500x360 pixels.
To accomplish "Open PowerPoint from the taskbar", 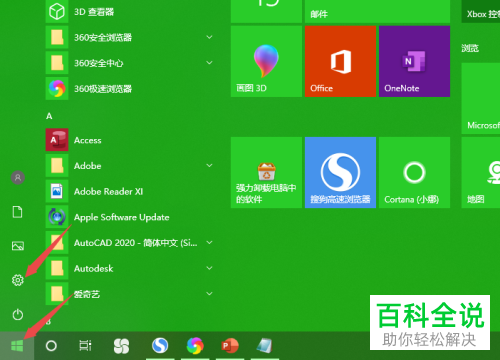I will pyautogui.click(x=230, y=346).
